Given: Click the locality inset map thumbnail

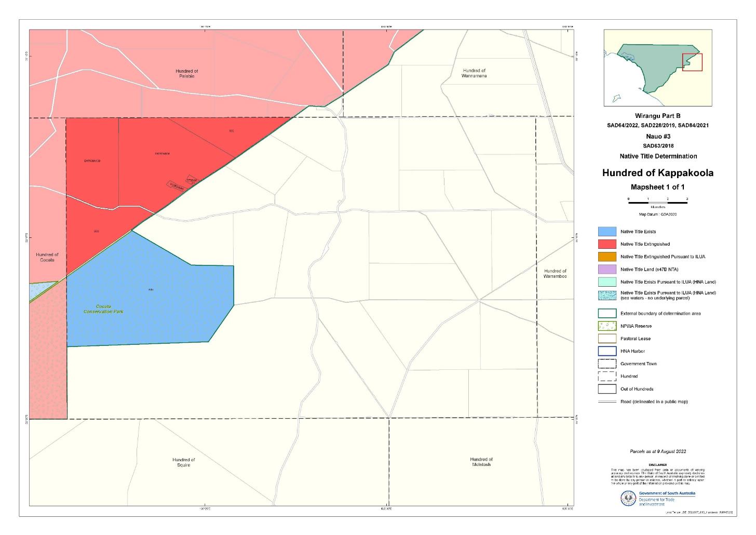Looking at the screenshot, I should (658, 68).
